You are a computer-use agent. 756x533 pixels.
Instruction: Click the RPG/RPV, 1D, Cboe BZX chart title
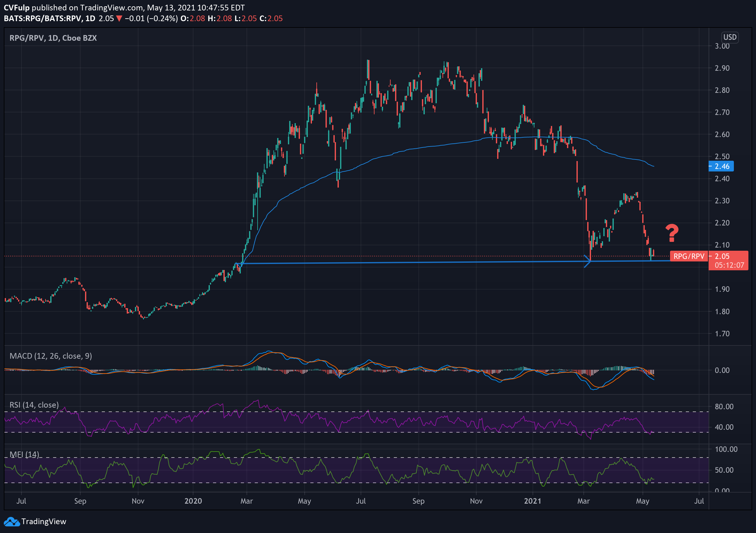53,38
